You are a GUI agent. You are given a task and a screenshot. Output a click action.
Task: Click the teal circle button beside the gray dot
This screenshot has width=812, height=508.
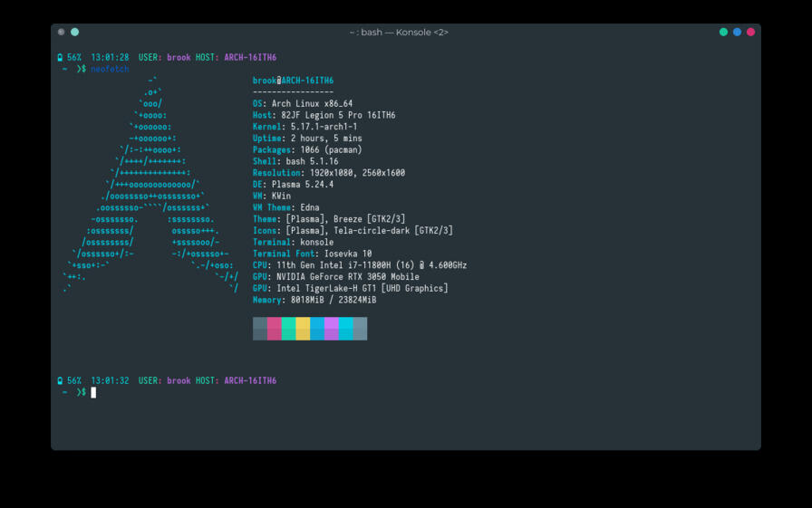(x=74, y=32)
